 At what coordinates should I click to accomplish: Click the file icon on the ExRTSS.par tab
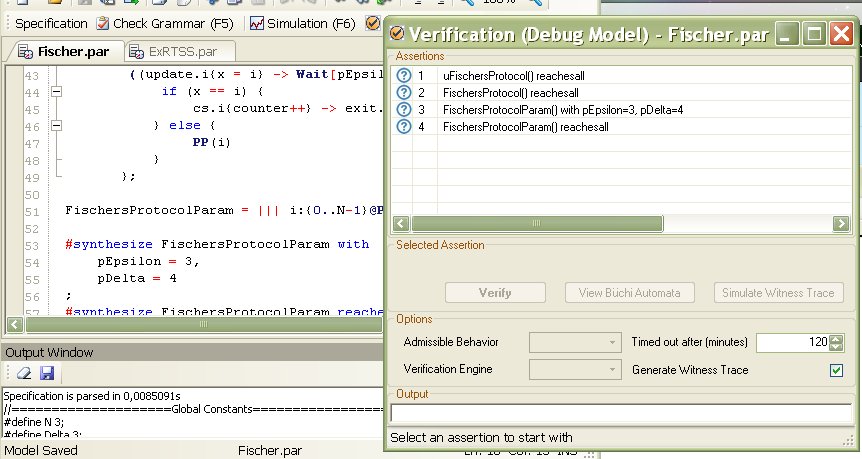(x=136, y=52)
